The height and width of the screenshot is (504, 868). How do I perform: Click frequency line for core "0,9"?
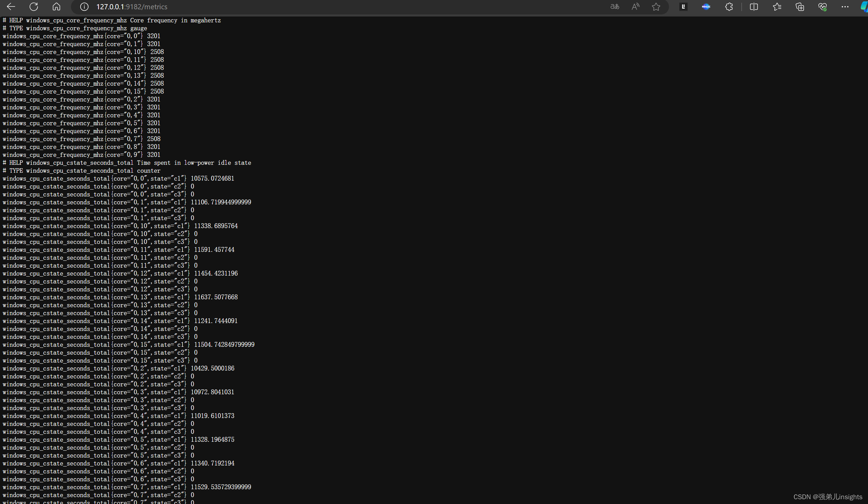point(81,155)
